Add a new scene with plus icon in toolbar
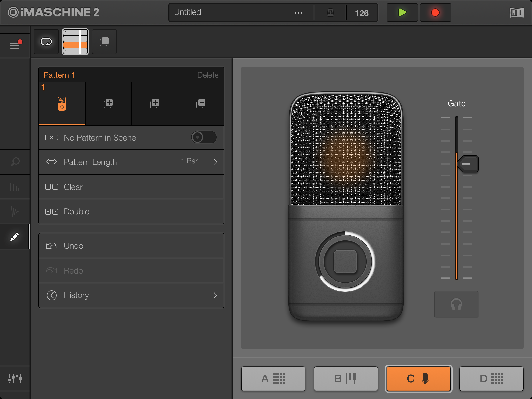The image size is (532, 399). click(104, 42)
